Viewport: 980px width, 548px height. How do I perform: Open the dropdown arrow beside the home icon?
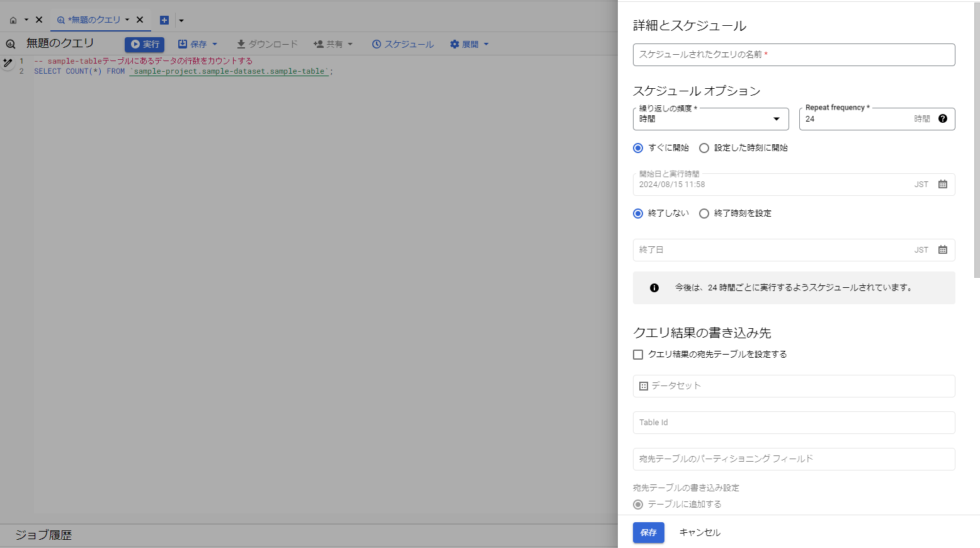pyautogui.click(x=26, y=20)
